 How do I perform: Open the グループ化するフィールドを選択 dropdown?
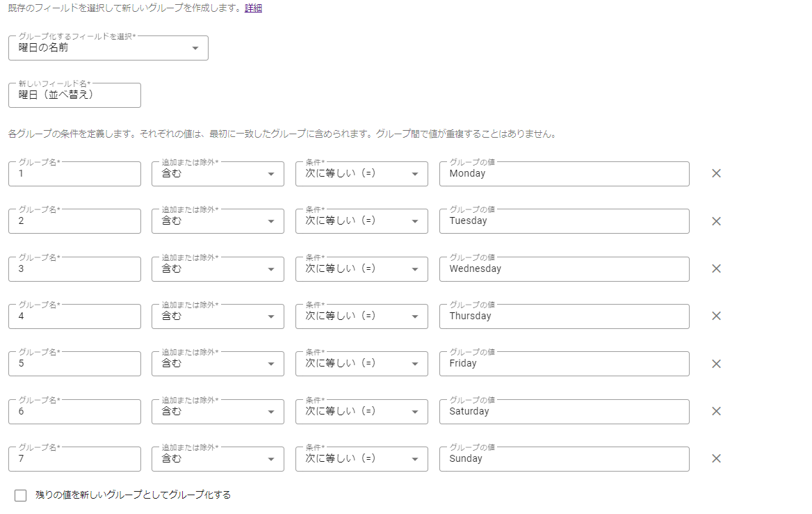tap(108, 48)
